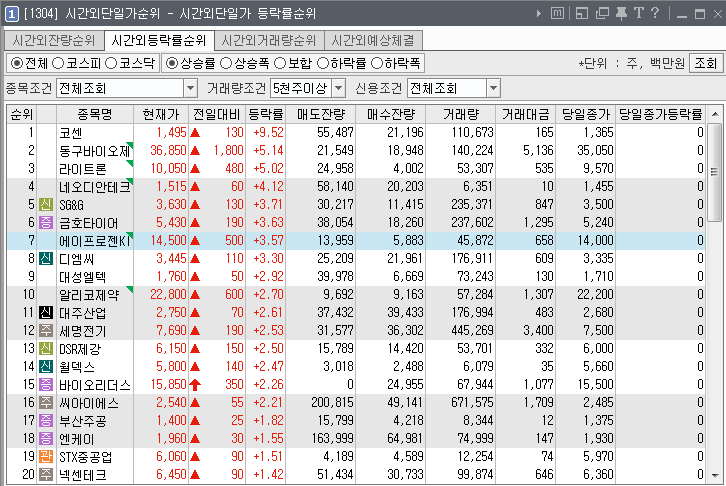Click the 매수잔량 column header
The width and height of the screenshot is (726, 486).
coord(391,114)
